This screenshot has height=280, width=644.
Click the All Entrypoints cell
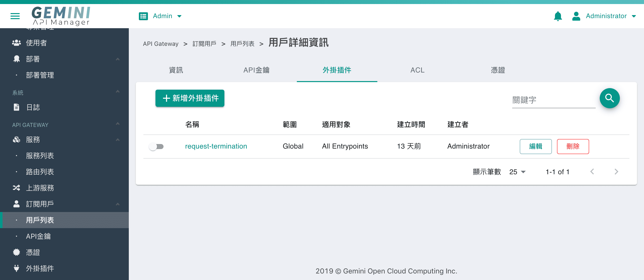[x=345, y=146]
